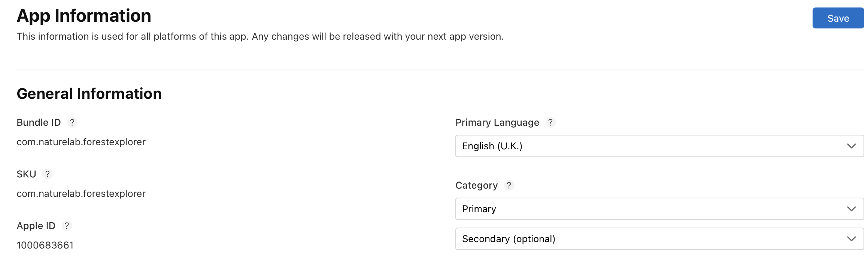The width and height of the screenshot is (868, 256).
Task: Click the Apple ID number 1000683661
Action: (45, 245)
